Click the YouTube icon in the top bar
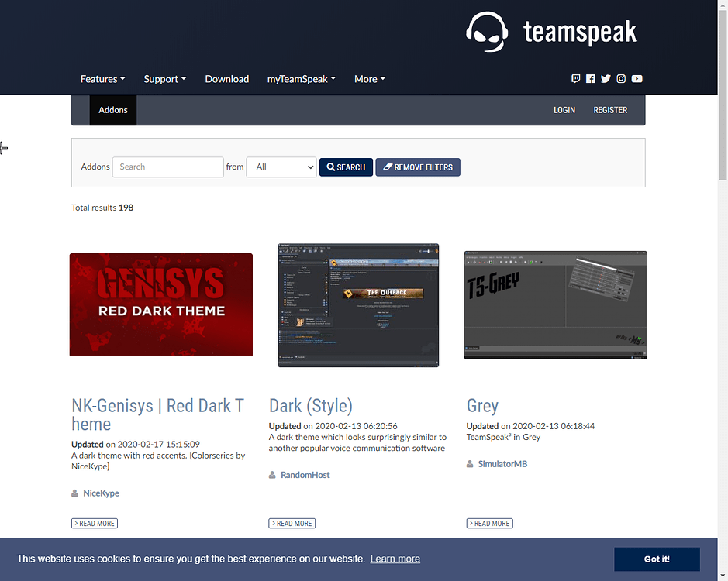The height and width of the screenshot is (581, 728). (x=637, y=78)
